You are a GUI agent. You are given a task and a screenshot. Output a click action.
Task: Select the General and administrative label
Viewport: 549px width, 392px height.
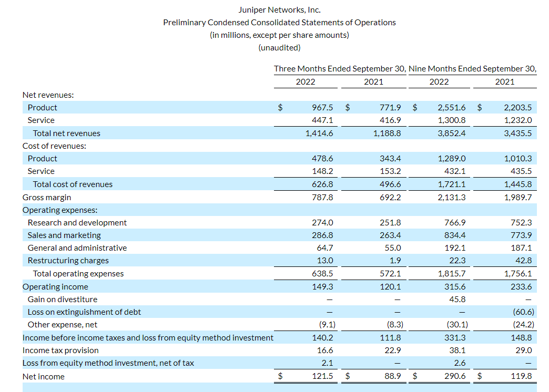click(77, 247)
